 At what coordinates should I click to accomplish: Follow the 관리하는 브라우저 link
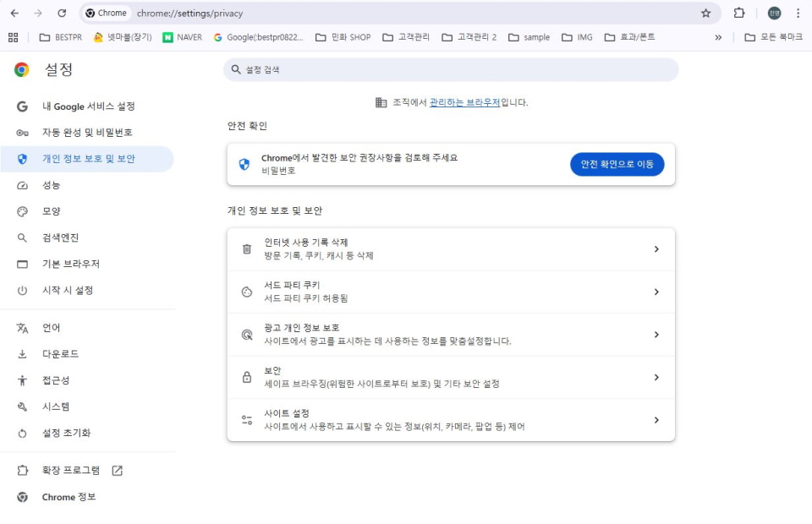tap(464, 102)
